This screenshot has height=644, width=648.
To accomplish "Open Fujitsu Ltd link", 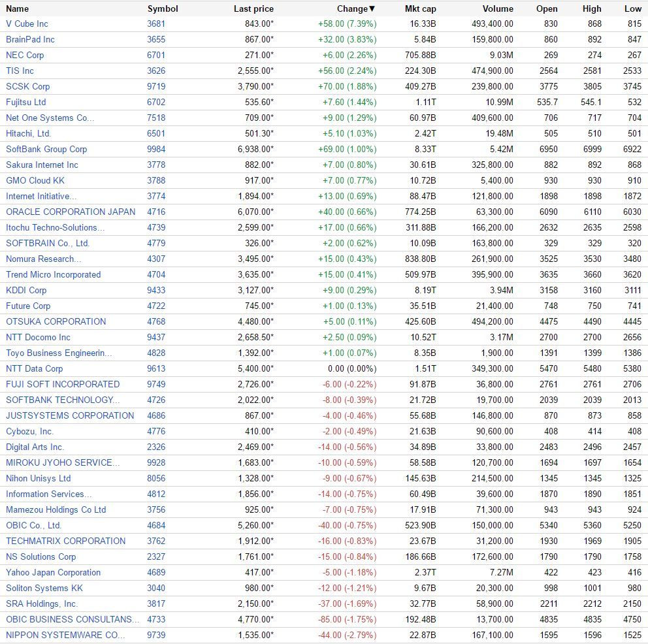I will (x=25, y=103).
